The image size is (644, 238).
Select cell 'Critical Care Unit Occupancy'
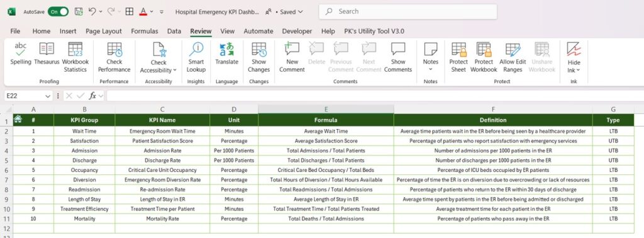click(x=162, y=170)
